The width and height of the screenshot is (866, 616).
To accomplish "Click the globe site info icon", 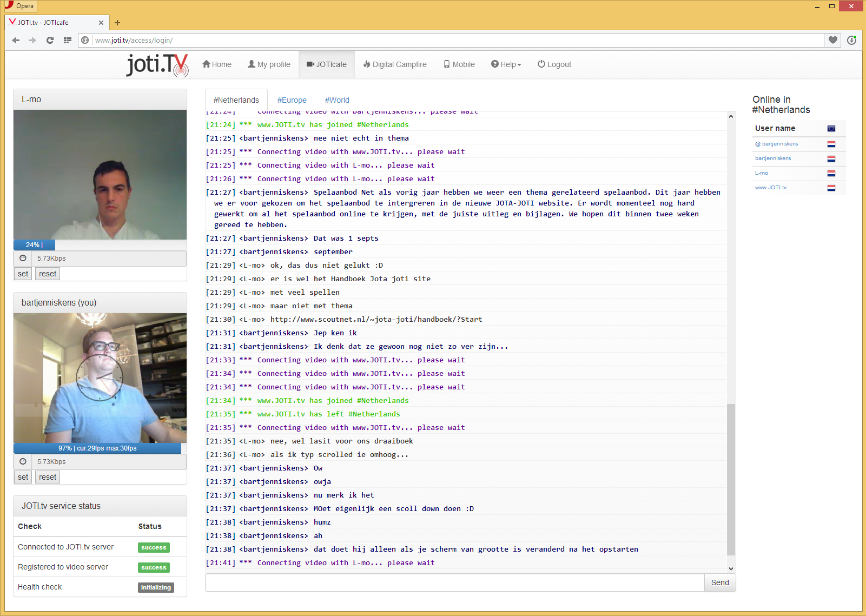I will (85, 40).
